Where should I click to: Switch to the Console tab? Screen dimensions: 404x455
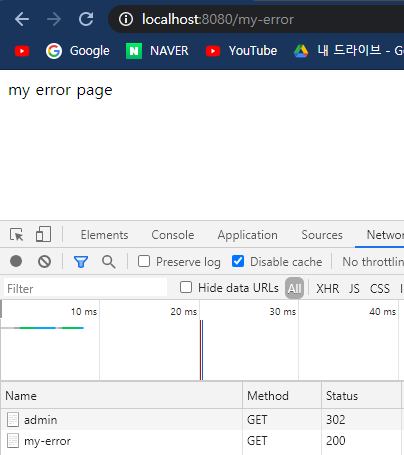tap(173, 235)
